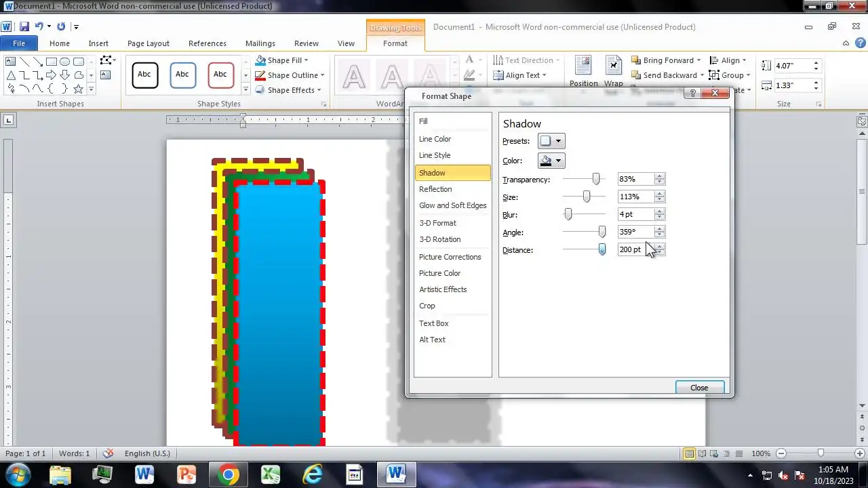
Task: Open the Send Backward dropdown
Action: coord(667,75)
